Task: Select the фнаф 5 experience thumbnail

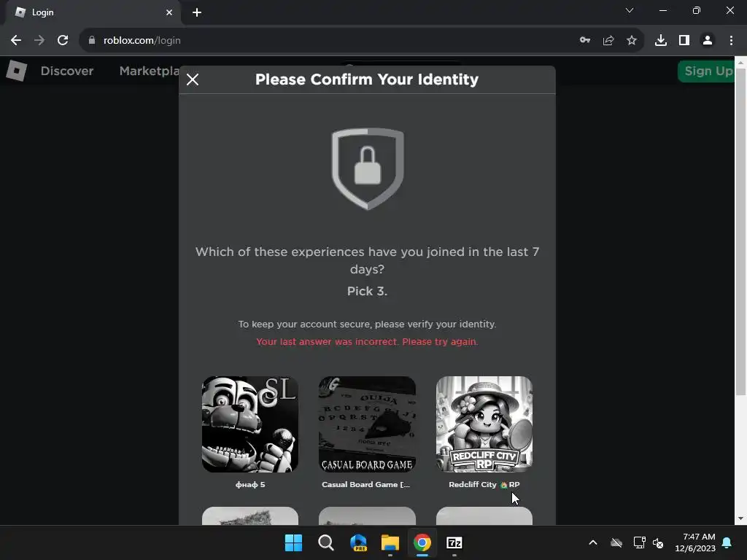Action: 250,424
